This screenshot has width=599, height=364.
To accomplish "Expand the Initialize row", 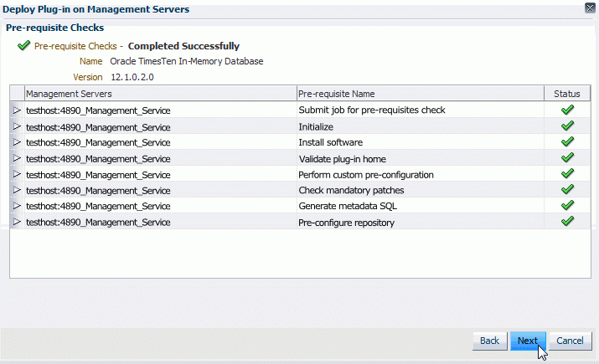I will pos(17,126).
